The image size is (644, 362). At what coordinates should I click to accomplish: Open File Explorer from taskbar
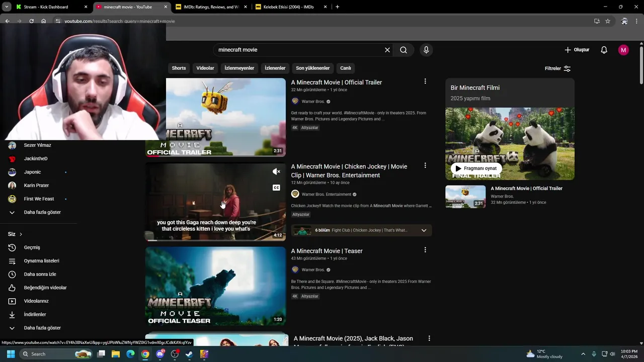click(x=116, y=354)
